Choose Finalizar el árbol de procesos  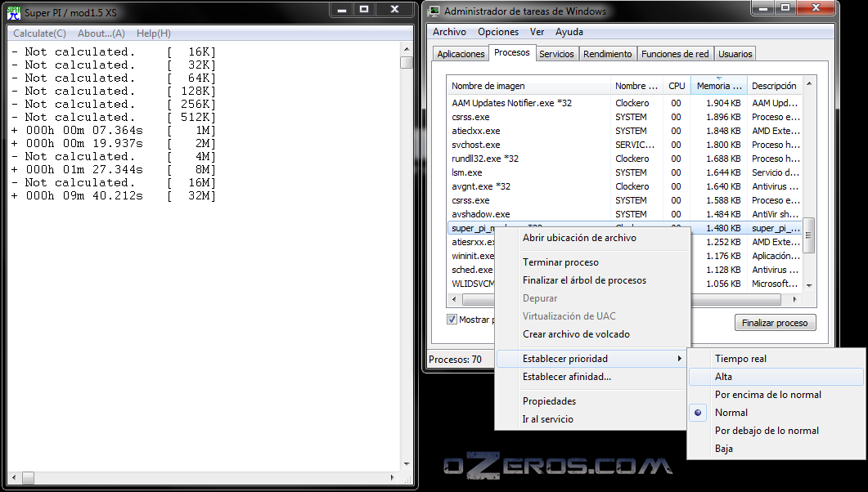click(x=585, y=280)
